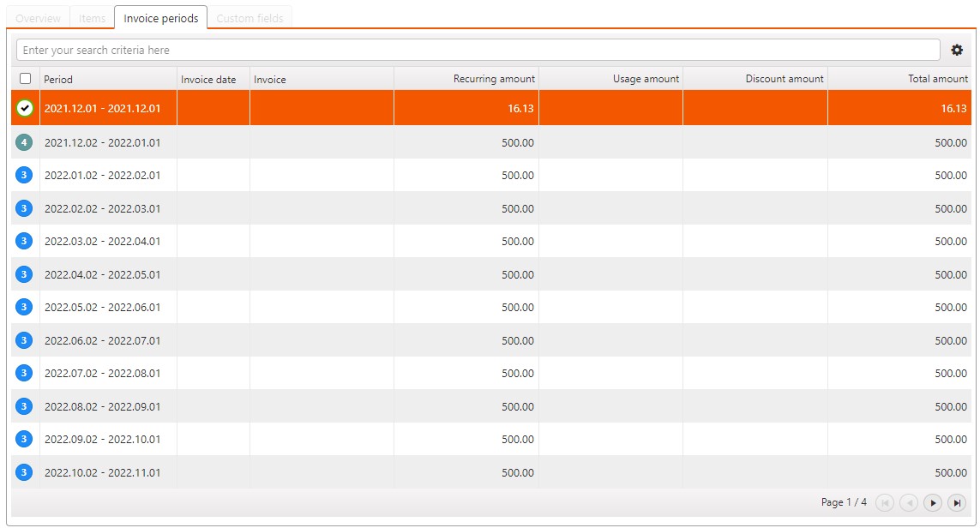Viewport: 980px width, 528px height.
Task: Go to first page arrow
Action: point(885,503)
